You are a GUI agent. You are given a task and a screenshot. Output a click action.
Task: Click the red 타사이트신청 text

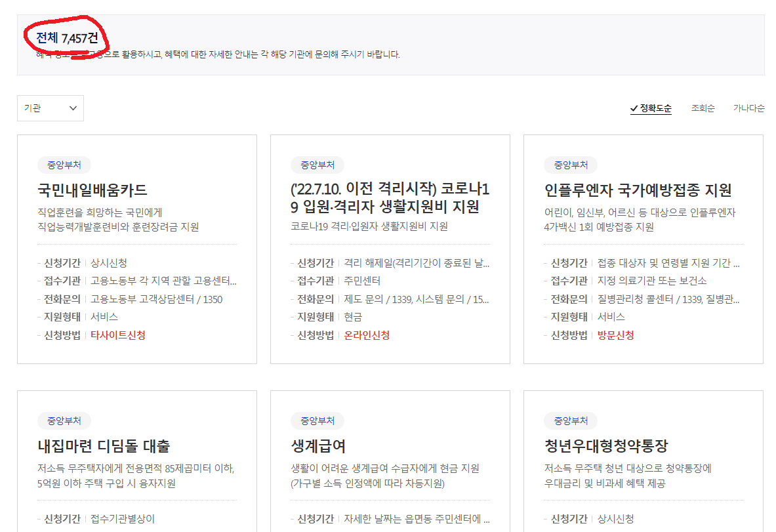[118, 335]
